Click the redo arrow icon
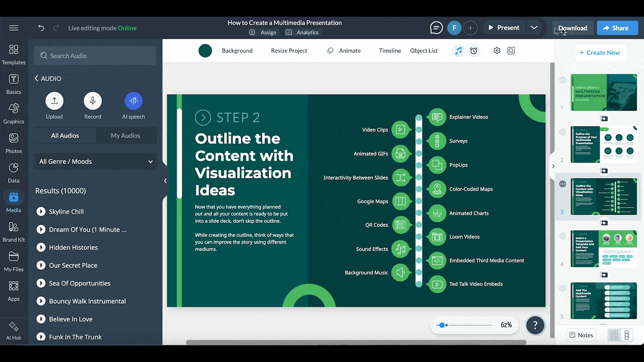The width and height of the screenshot is (644, 362). pos(56,28)
